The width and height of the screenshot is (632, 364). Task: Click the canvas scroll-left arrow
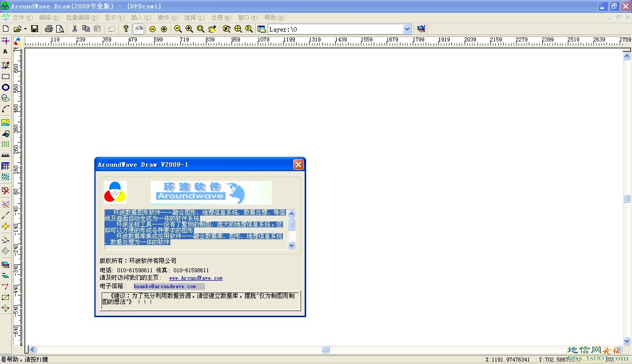point(33,350)
